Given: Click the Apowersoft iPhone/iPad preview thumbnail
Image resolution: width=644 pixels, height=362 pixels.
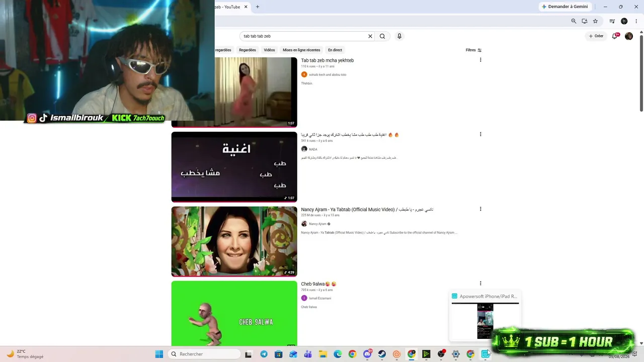Looking at the screenshot, I should click(x=485, y=321).
